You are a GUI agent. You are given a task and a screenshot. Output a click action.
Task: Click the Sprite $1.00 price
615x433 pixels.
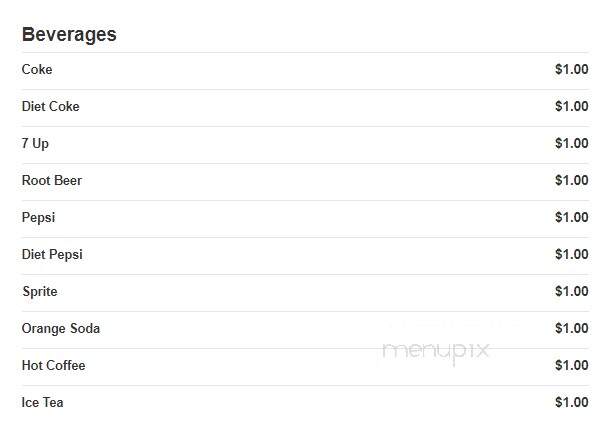(571, 291)
